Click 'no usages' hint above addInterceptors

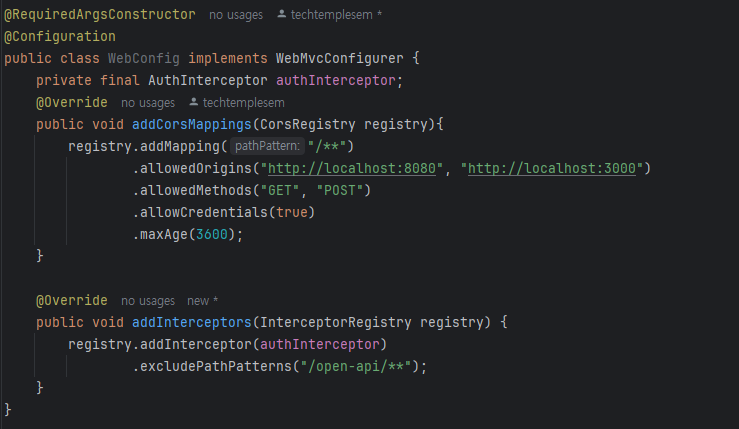(148, 301)
